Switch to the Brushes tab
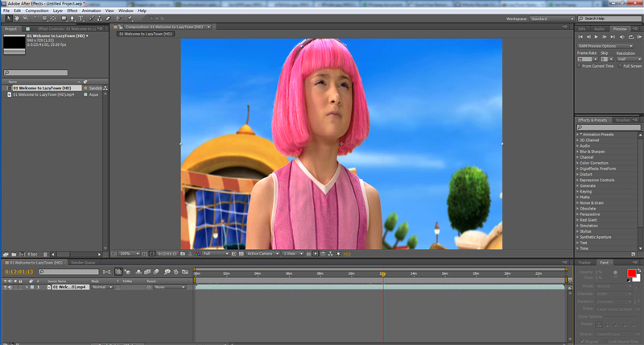This screenshot has width=644, height=345. (622, 120)
